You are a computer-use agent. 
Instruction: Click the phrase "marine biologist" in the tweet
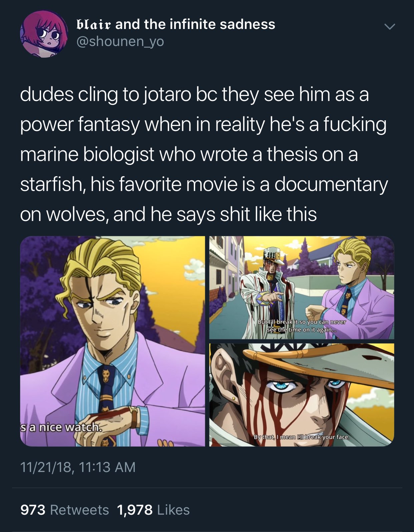(x=87, y=155)
